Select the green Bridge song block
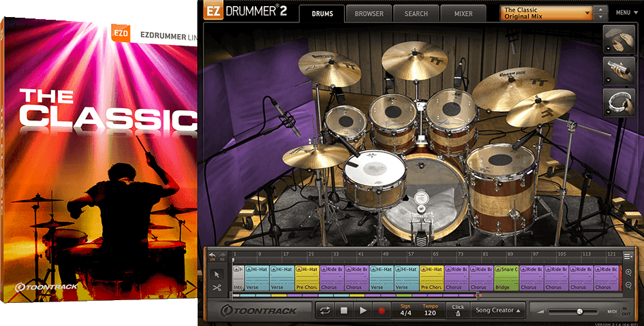Viewport: 644px width, 326px height. [506, 278]
